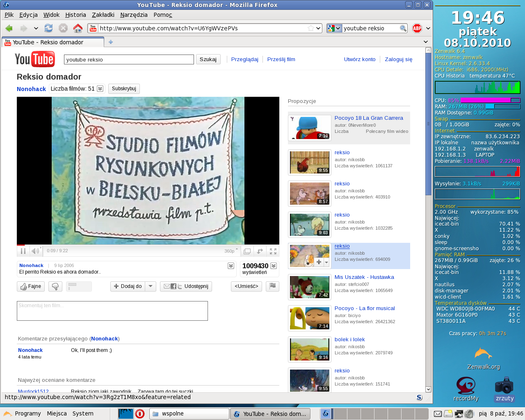Click the Stop loading icon
Screen dimensions: 525x420
pyautogui.click(x=63, y=28)
